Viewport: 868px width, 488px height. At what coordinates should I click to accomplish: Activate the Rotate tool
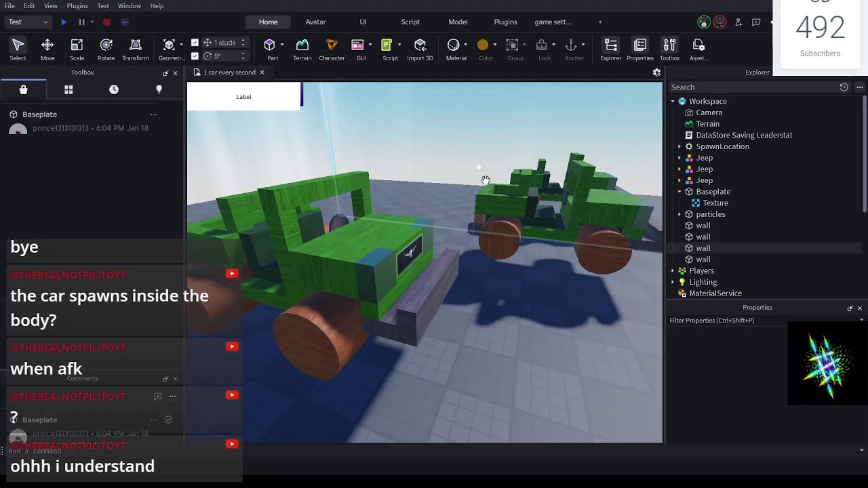(106, 49)
